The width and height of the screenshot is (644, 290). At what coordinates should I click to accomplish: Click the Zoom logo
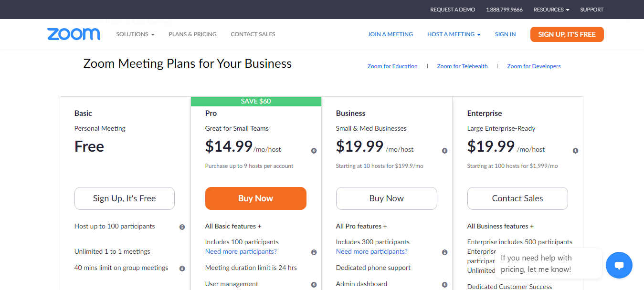pos(74,34)
